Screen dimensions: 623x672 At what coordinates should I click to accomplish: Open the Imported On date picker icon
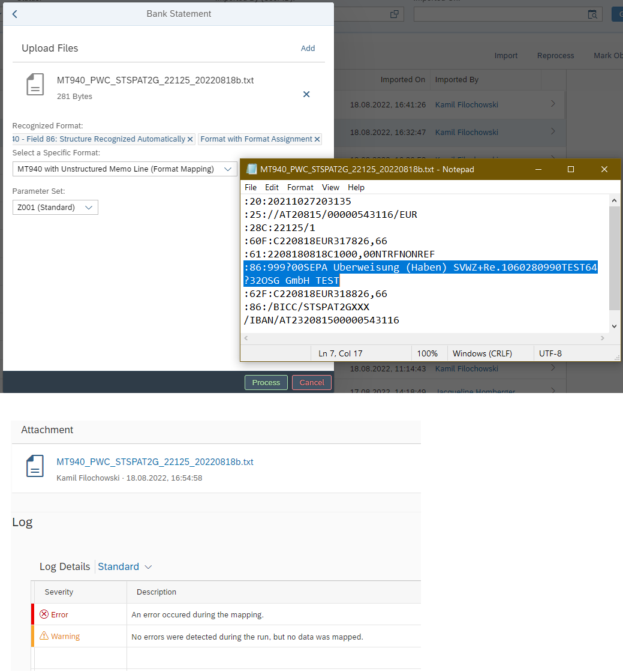click(592, 14)
